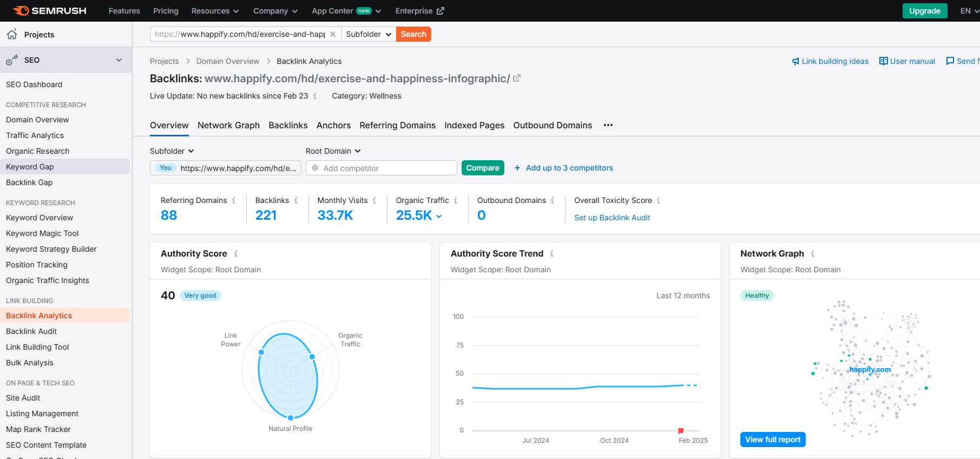Click the Monthly Visits info icon
The height and width of the screenshot is (459, 980).
[x=374, y=200]
